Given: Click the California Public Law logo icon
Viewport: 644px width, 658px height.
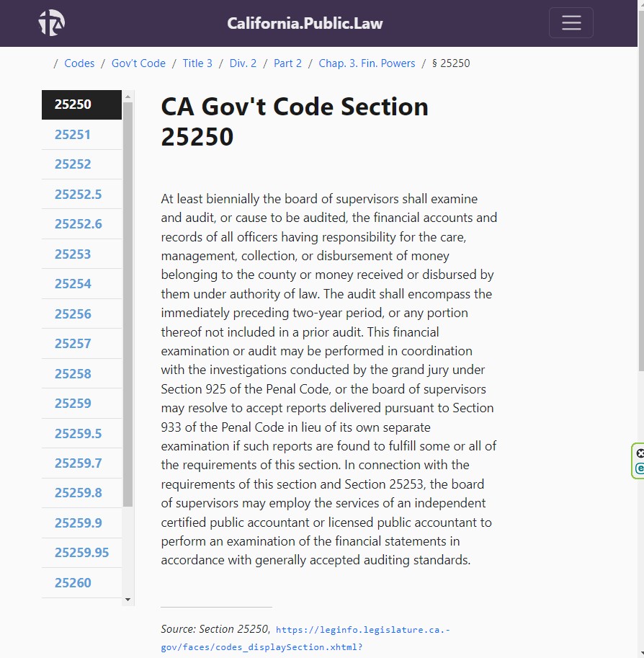Looking at the screenshot, I should point(52,22).
